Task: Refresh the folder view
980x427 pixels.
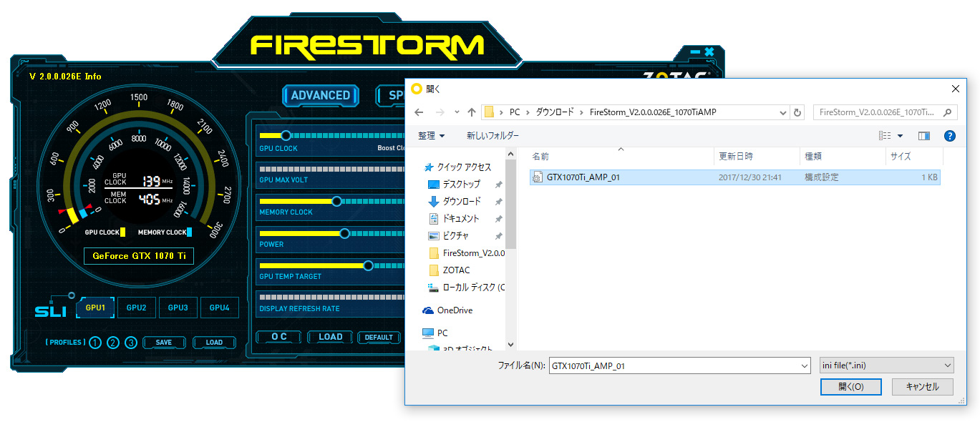Action: pos(797,112)
